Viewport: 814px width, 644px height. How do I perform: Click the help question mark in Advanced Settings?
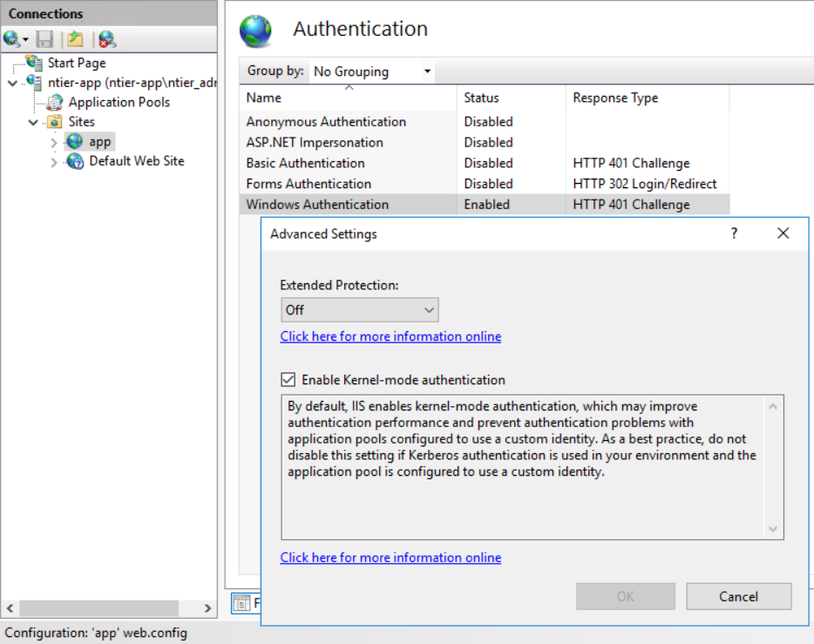734,234
